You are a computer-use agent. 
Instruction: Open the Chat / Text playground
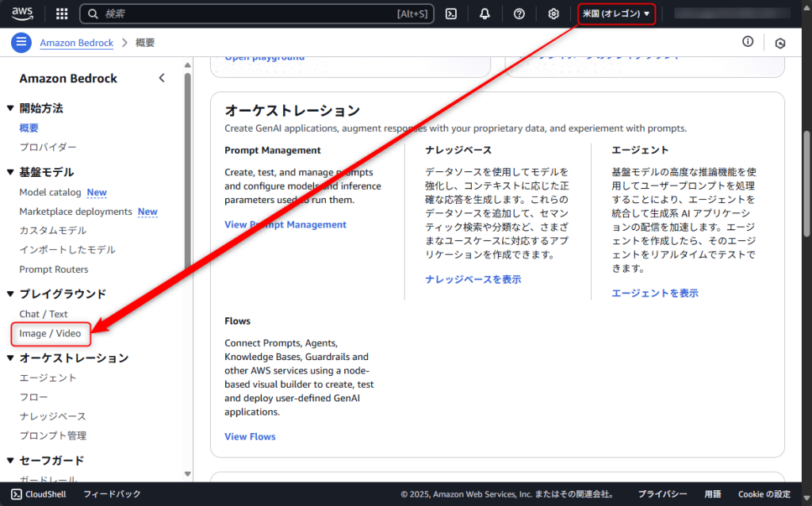click(x=44, y=314)
